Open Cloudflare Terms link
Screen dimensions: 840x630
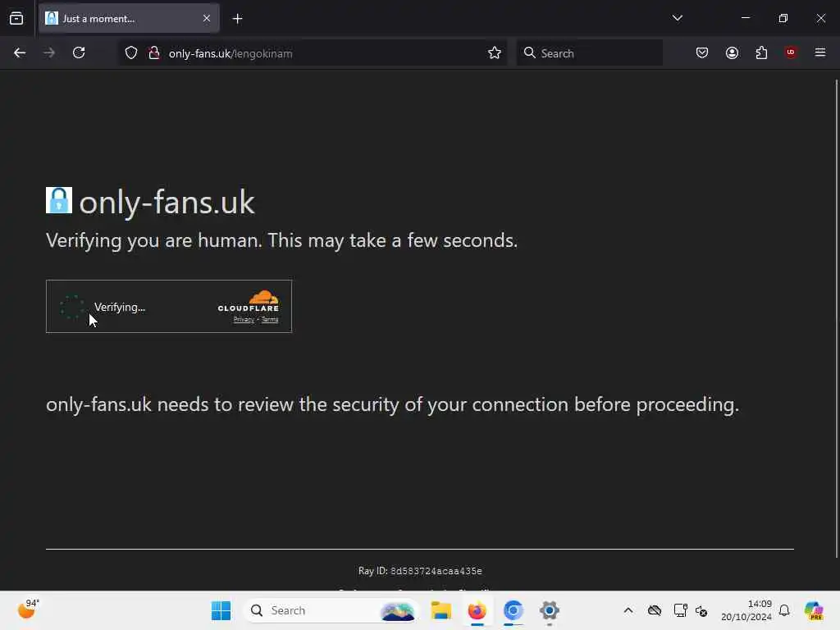(x=270, y=320)
